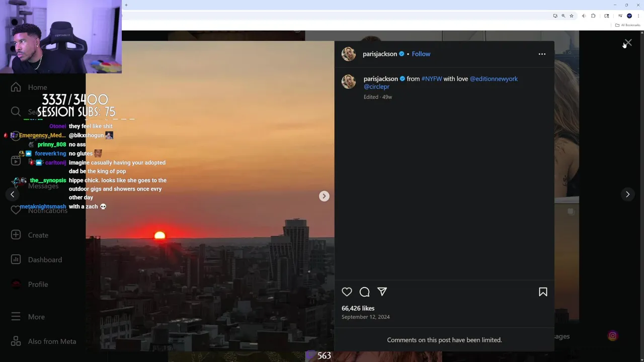Click the Session Subs: 75 overlay text

[76, 112]
